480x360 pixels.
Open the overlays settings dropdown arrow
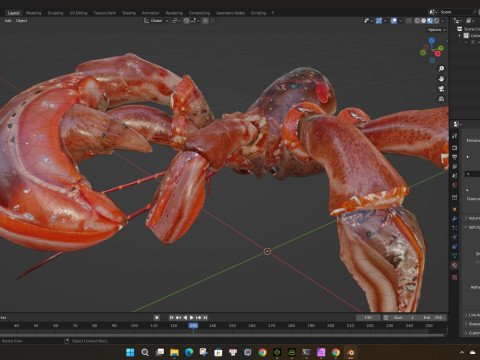point(400,21)
